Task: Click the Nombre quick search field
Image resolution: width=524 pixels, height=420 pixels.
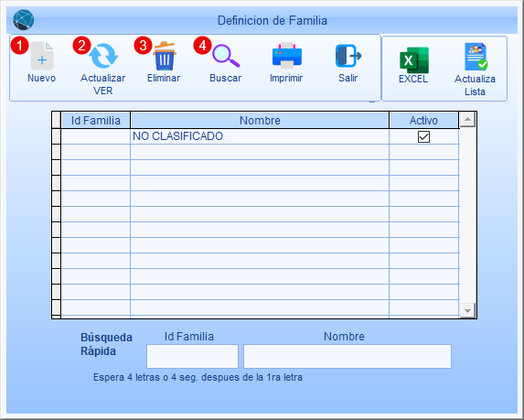Action: (x=348, y=356)
